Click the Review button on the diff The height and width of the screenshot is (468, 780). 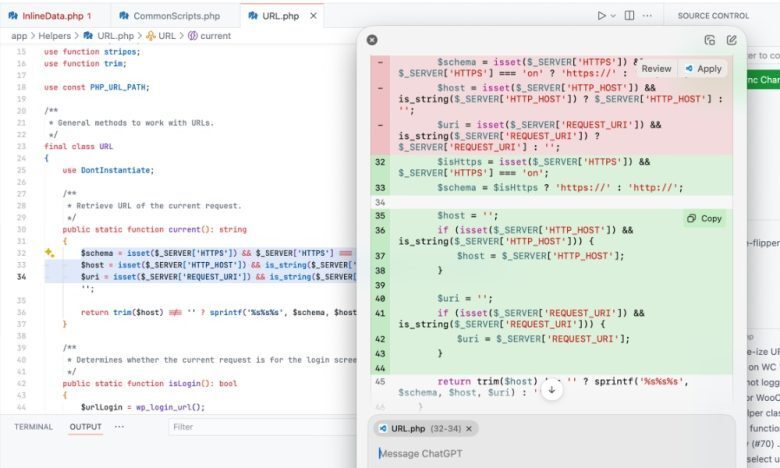656,69
